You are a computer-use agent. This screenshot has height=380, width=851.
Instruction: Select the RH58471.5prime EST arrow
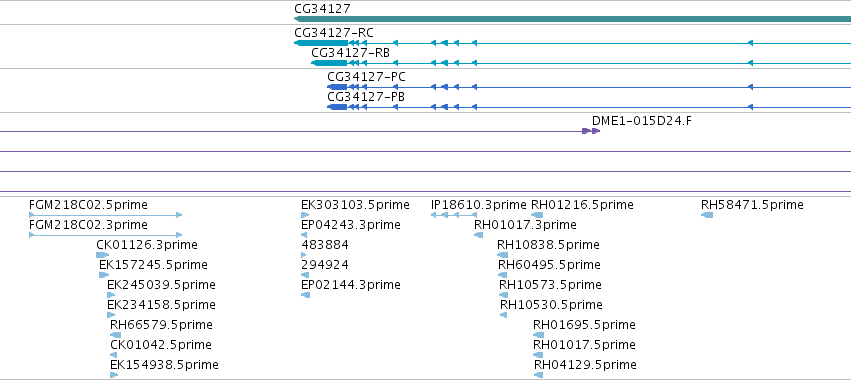[707, 215]
